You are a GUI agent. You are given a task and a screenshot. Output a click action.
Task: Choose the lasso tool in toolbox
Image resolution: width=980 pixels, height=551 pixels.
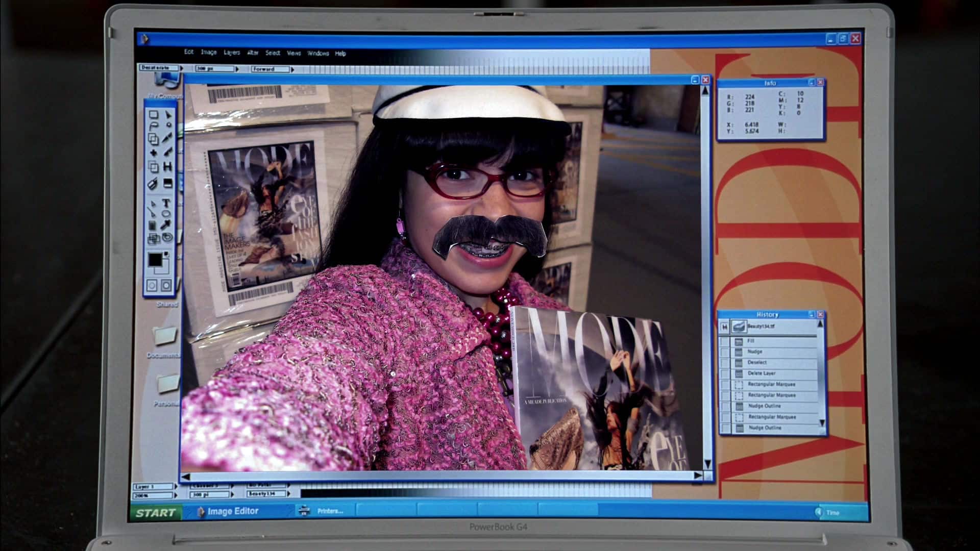pos(153,126)
